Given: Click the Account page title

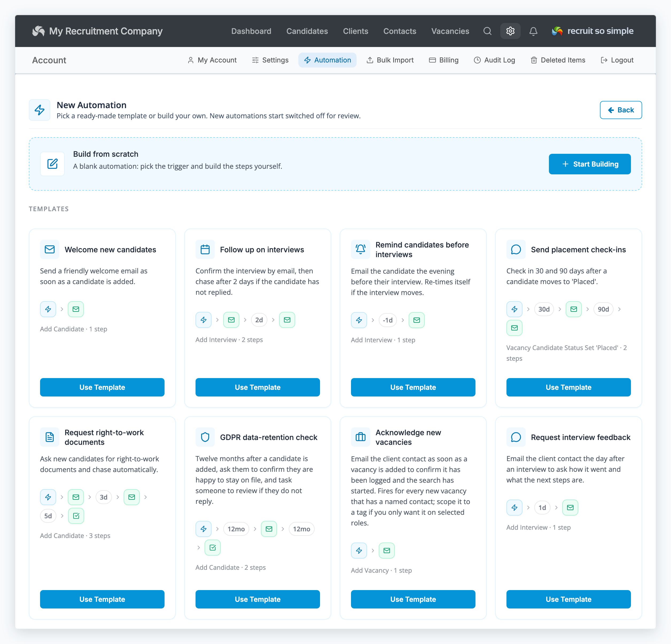Looking at the screenshot, I should (x=49, y=60).
